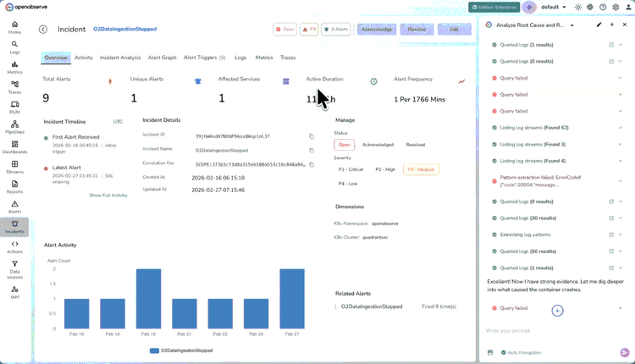635x364 pixels.
Task: Click scroll-to-bottom arrow in chat
Action: (557, 311)
